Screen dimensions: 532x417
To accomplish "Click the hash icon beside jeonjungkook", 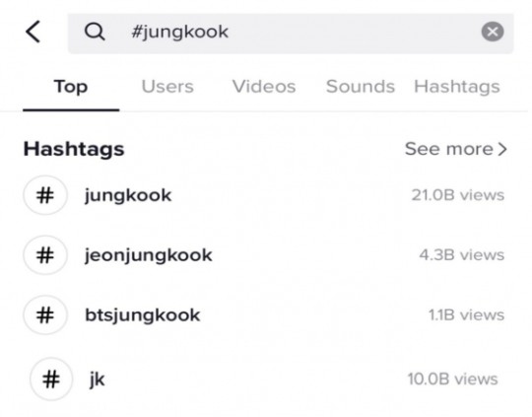I will [45, 255].
